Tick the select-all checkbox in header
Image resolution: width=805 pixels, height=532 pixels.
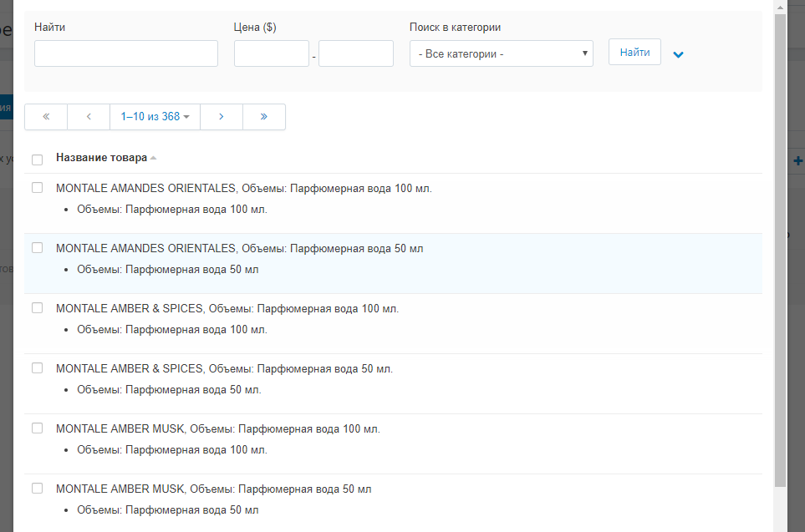(x=37, y=160)
